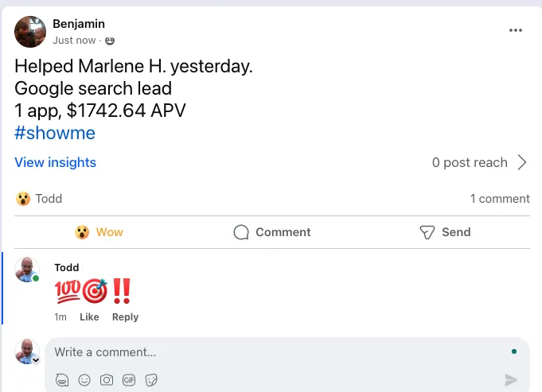Image resolution: width=542 pixels, height=392 pixels.
Task: Open the sticker picker icon
Action: tap(151, 381)
